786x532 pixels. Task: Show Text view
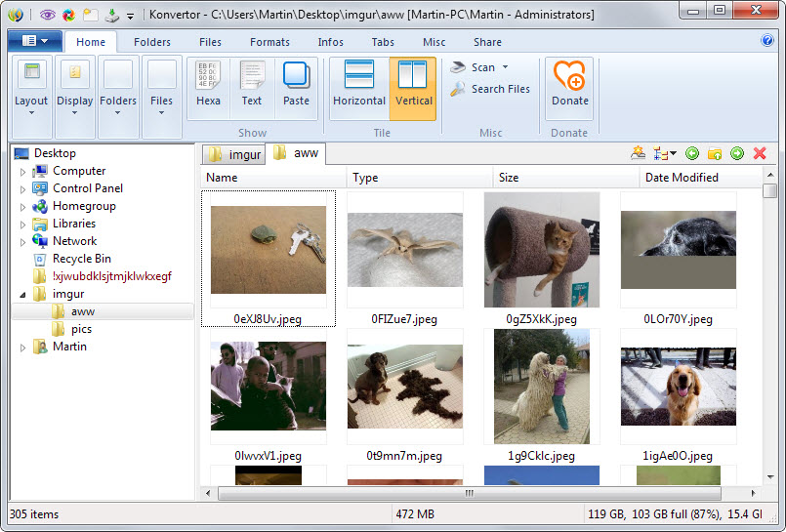252,88
